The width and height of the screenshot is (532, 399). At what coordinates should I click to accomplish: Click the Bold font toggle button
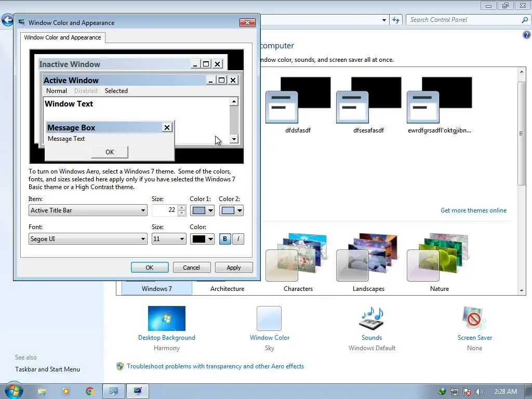click(x=225, y=239)
